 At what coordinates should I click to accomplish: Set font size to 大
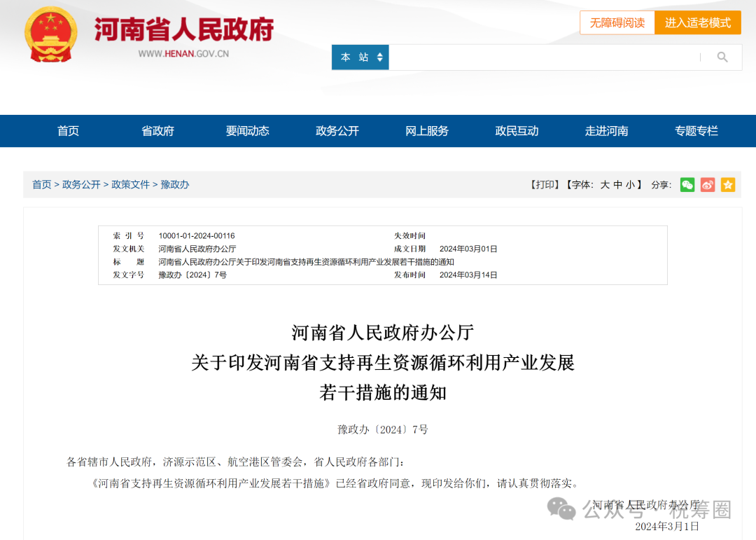point(605,185)
